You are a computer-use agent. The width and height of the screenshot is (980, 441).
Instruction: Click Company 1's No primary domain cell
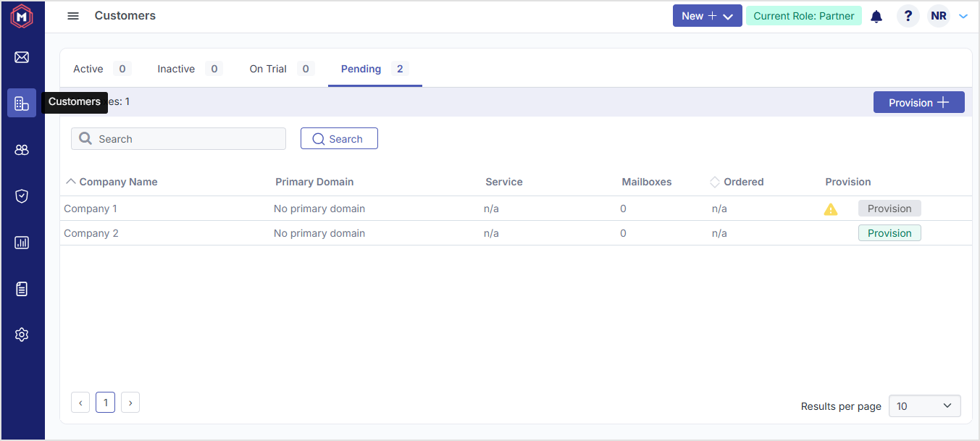(319, 209)
